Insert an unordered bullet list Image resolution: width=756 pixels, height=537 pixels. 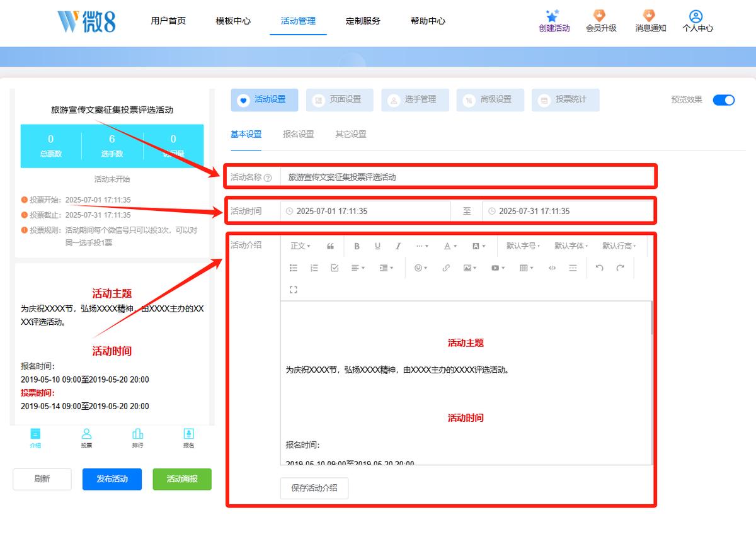click(294, 268)
